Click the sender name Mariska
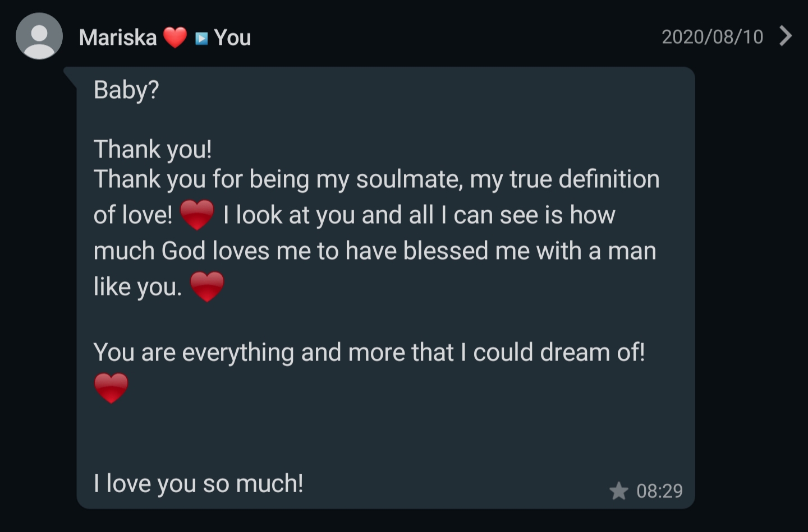Image resolution: width=808 pixels, height=532 pixels. (118, 38)
